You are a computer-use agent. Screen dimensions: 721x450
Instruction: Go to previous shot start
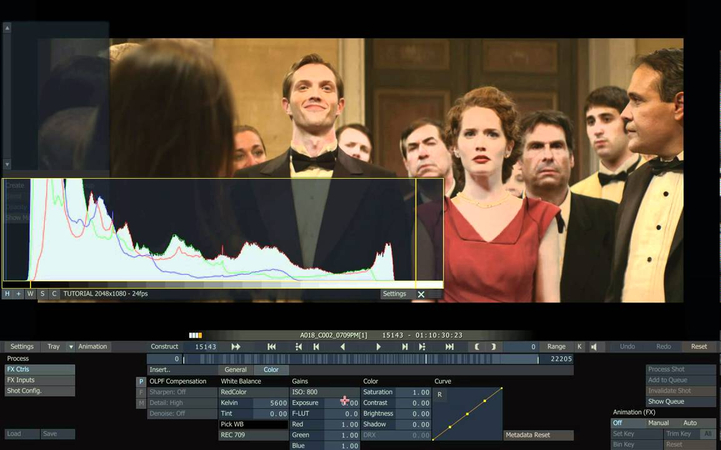pyautogui.click(x=299, y=347)
